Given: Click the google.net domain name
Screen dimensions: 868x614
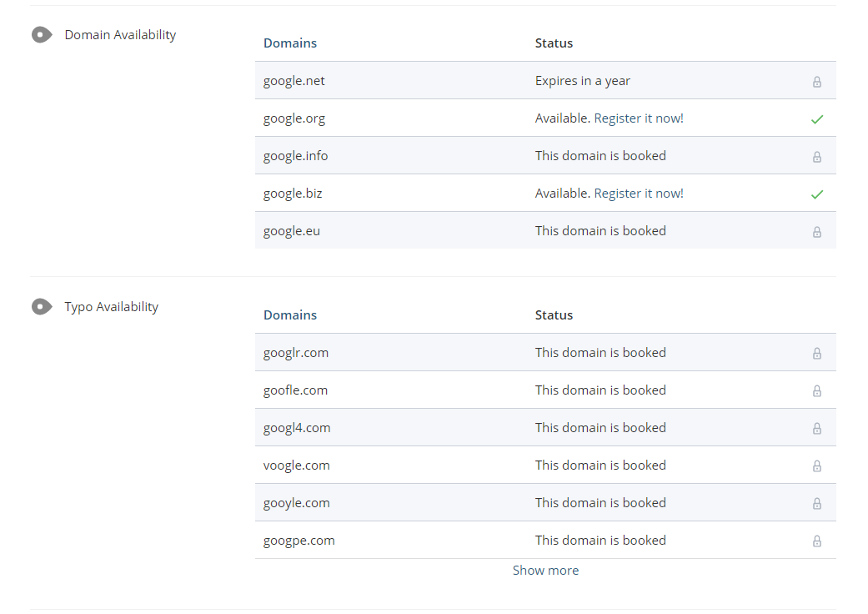Looking at the screenshot, I should tap(294, 81).
